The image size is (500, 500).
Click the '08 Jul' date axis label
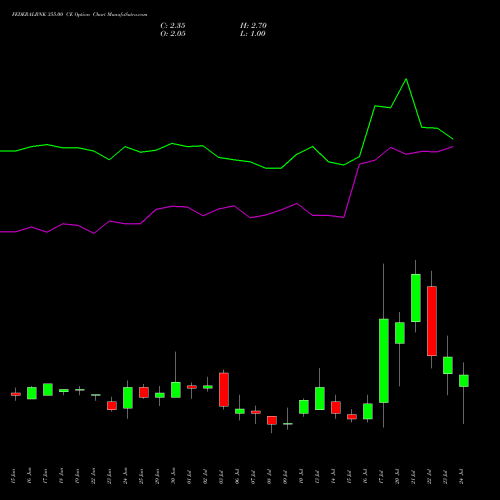coord(269,477)
